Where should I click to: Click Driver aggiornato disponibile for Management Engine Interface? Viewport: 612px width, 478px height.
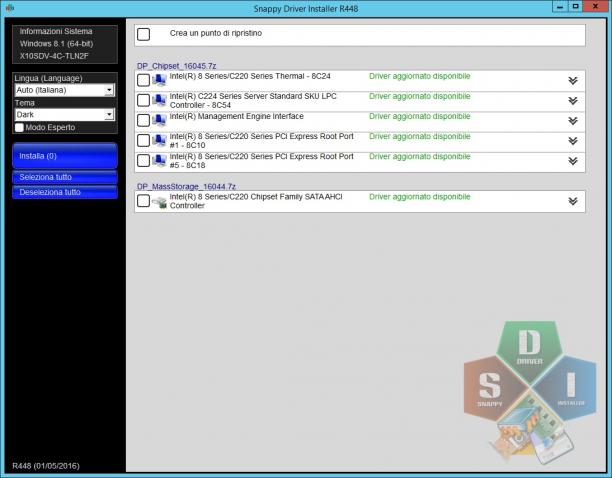420,116
